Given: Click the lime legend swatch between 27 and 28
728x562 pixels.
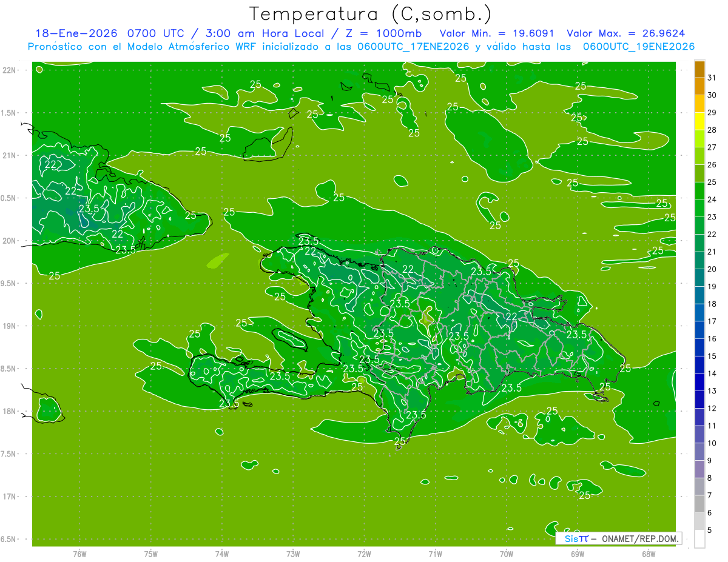Looking at the screenshot, I should 699,139.
